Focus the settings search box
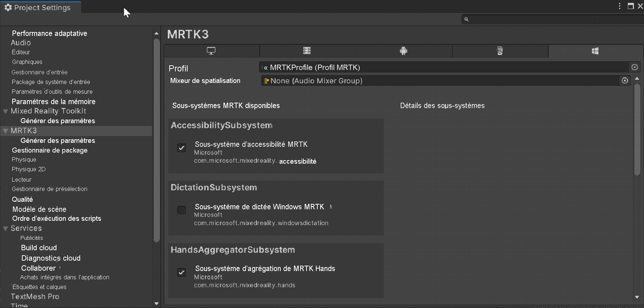This screenshot has width=644, height=308. pos(553,19)
